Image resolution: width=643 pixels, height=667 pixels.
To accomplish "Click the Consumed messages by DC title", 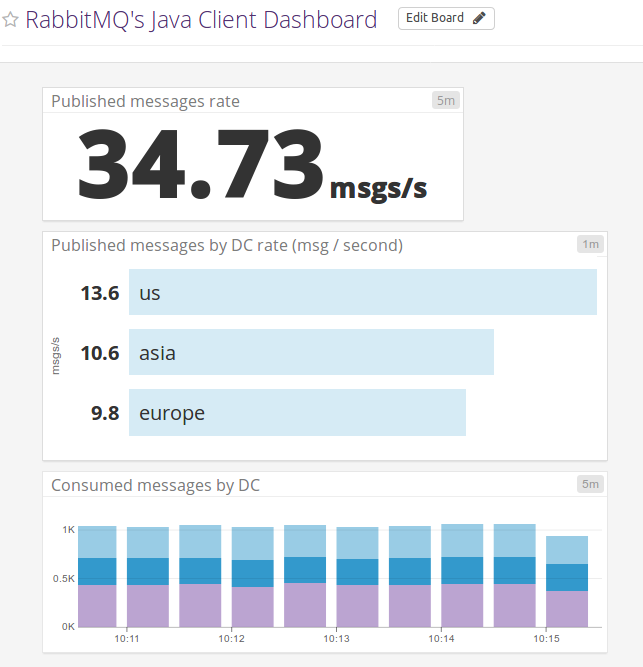I will pos(155,485).
